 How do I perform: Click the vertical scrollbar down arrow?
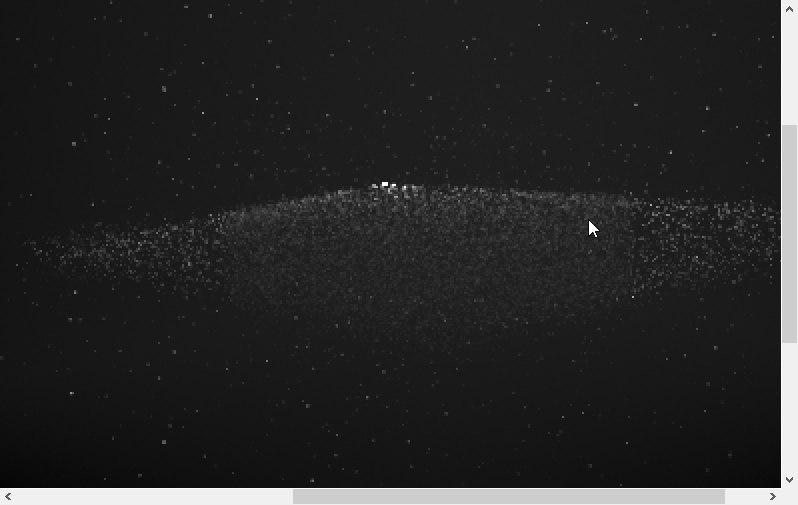click(789, 480)
